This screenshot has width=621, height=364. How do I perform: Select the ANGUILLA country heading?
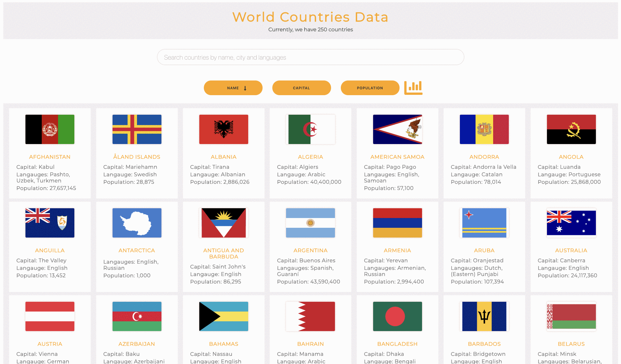coord(50,250)
